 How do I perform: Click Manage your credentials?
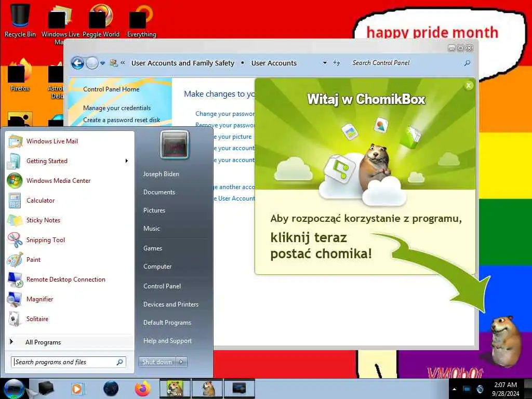point(117,108)
